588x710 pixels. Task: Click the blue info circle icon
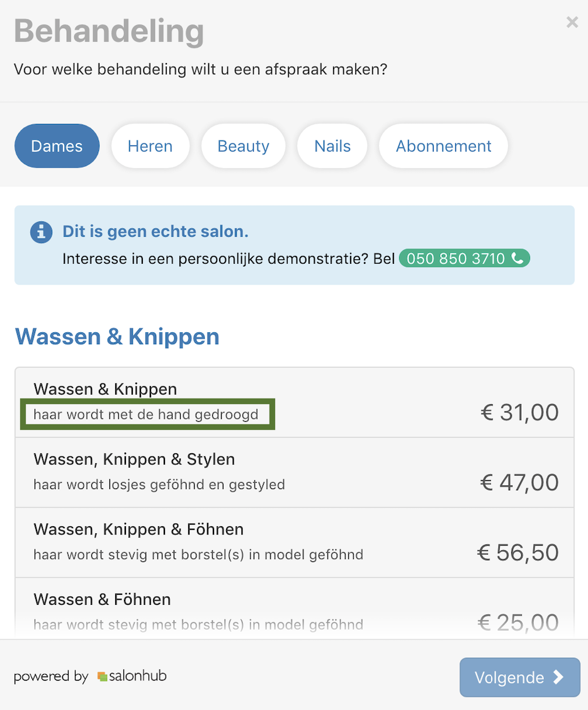(x=41, y=232)
